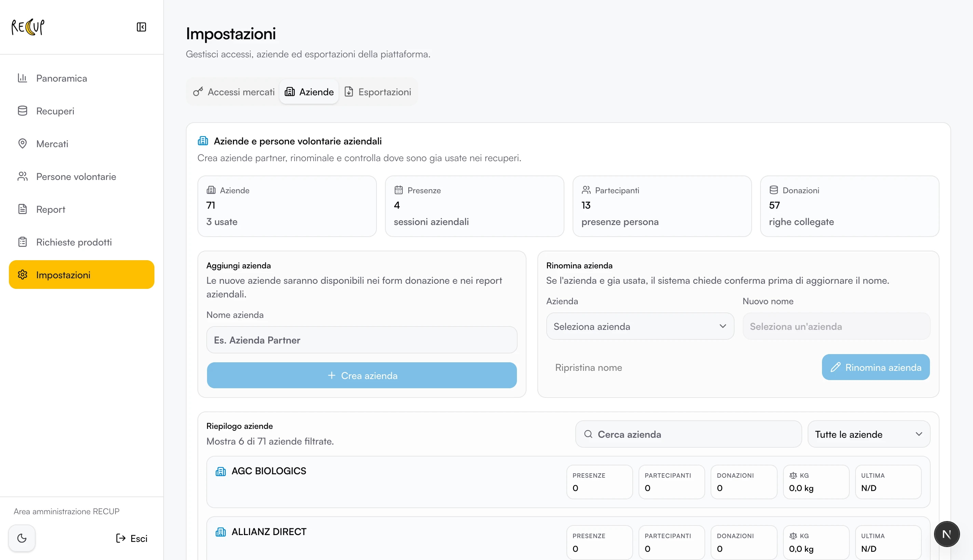Click the round N badge button
The image size is (973, 560).
(x=947, y=534)
